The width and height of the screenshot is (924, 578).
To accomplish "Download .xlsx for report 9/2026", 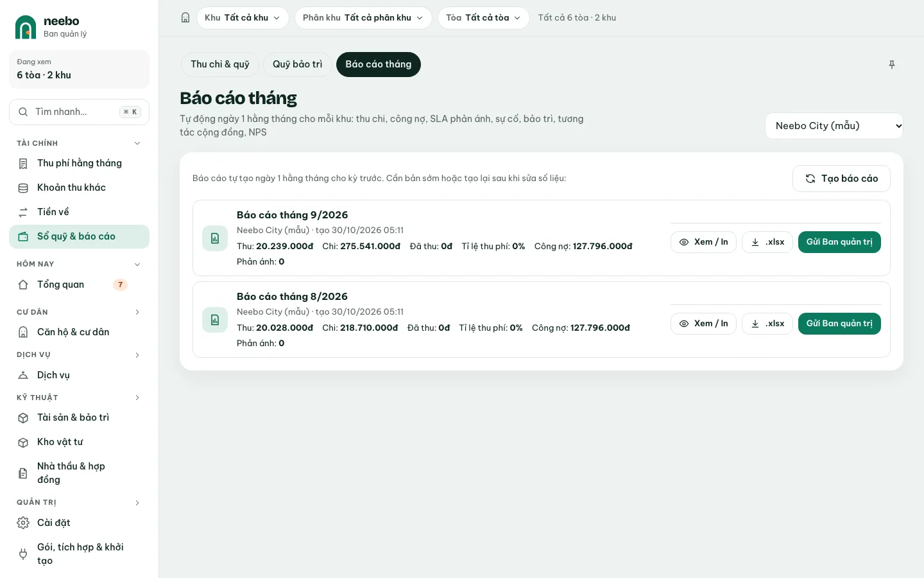I will [767, 242].
